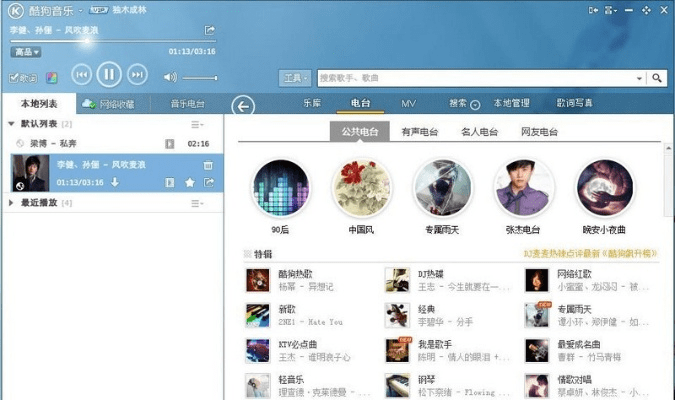Toggle the 歌词 lyrics checkbox
Image resolution: width=675 pixels, height=400 pixels.
point(15,77)
